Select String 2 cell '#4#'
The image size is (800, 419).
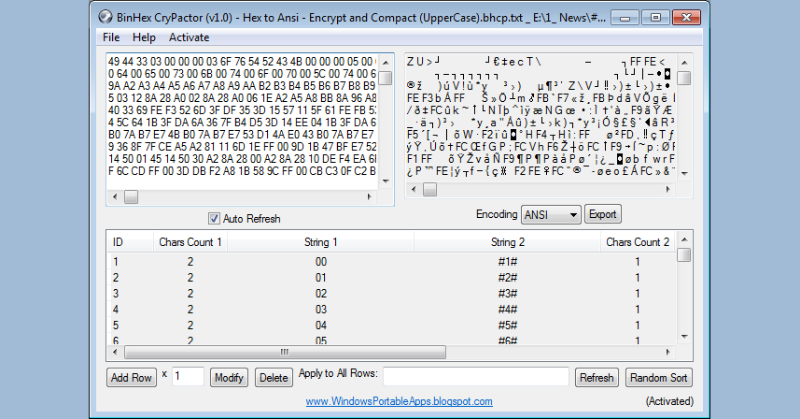coord(508,309)
